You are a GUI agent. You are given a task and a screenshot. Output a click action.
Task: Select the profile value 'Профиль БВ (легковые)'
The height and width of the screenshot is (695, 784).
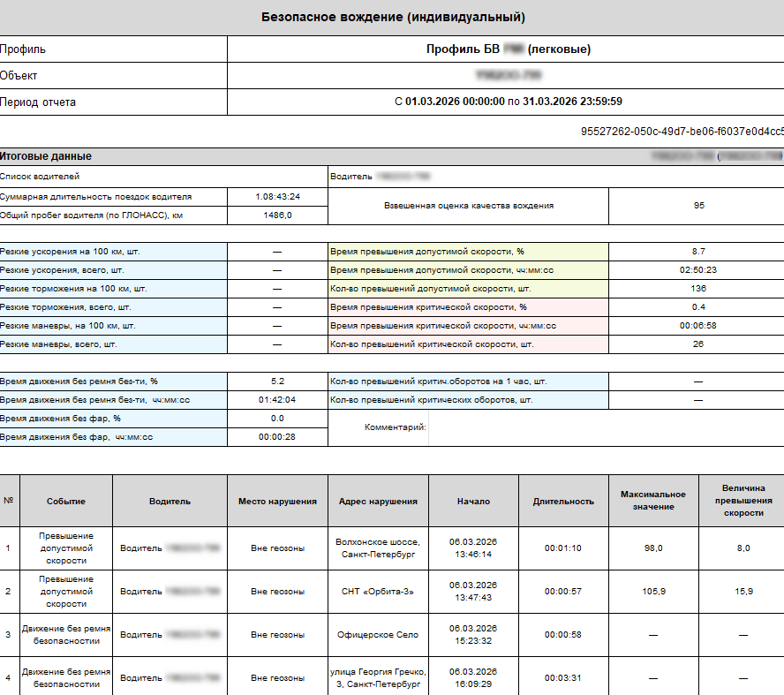[x=508, y=49]
